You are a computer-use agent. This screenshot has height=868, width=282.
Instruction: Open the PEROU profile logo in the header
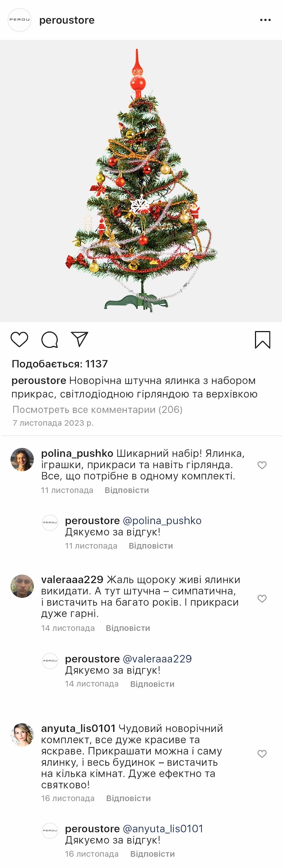click(x=20, y=20)
